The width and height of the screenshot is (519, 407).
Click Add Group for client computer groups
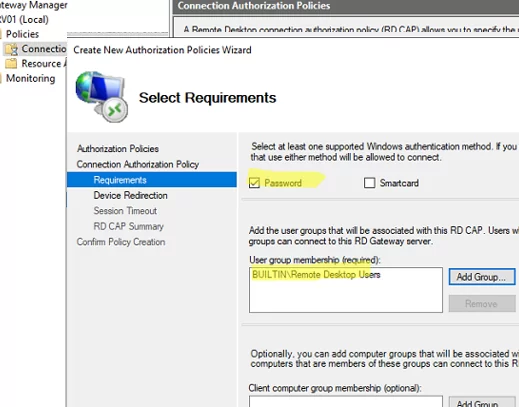482,402
